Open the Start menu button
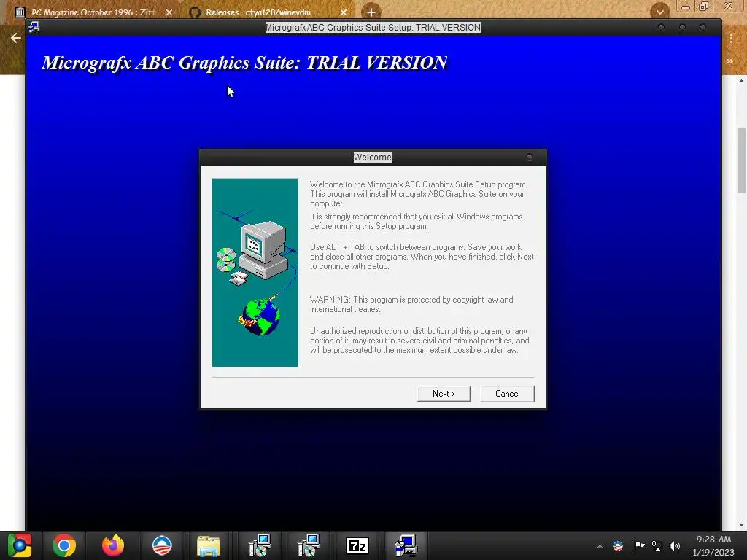Viewport: 747px width, 560px height. coord(20,545)
